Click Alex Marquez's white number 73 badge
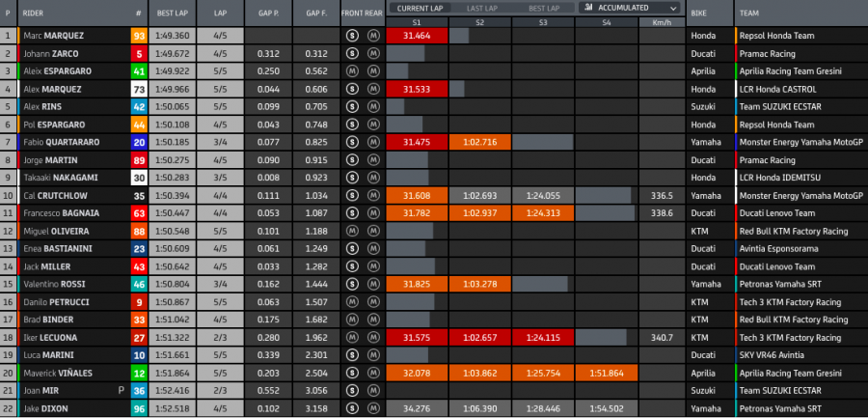The width and height of the screenshot is (868, 418). pos(140,89)
